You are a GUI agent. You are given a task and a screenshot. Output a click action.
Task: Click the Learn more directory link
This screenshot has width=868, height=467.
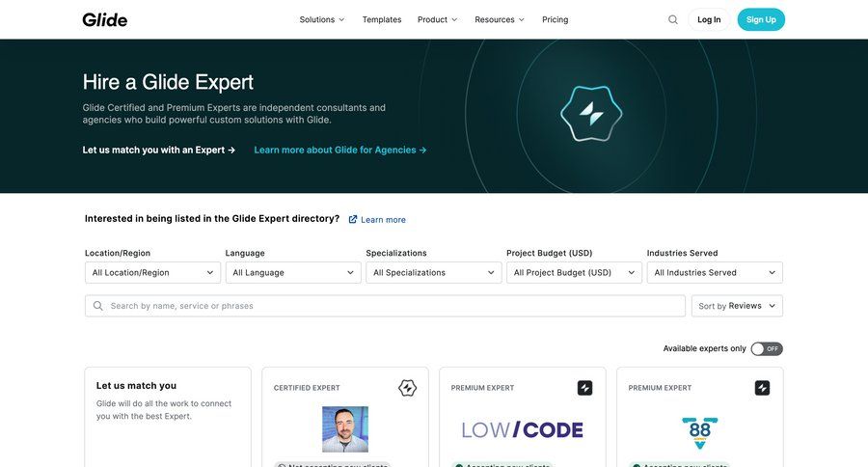click(x=383, y=219)
